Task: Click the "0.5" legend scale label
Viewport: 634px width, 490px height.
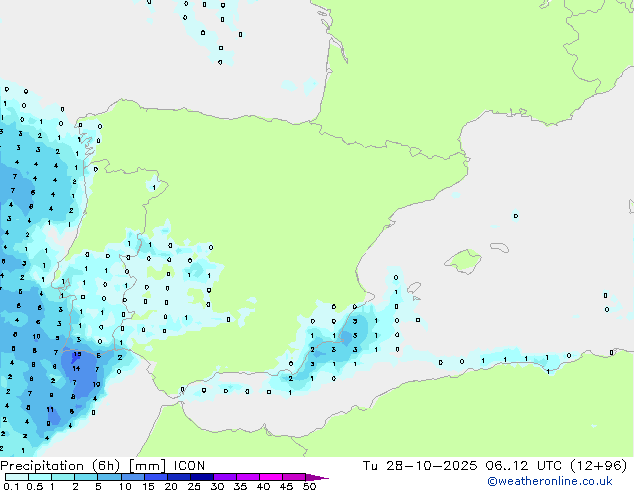Action: tap(34, 486)
